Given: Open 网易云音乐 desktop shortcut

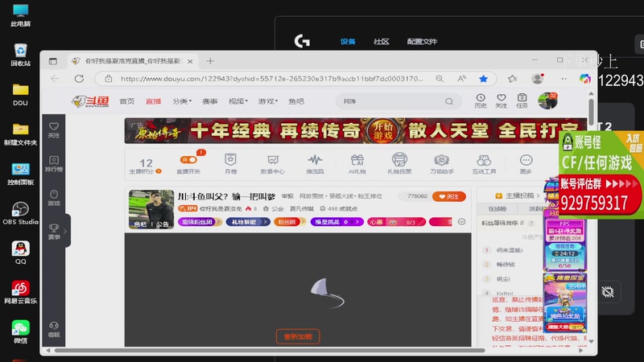Looking at the screenshot, I should click(21, 292).
